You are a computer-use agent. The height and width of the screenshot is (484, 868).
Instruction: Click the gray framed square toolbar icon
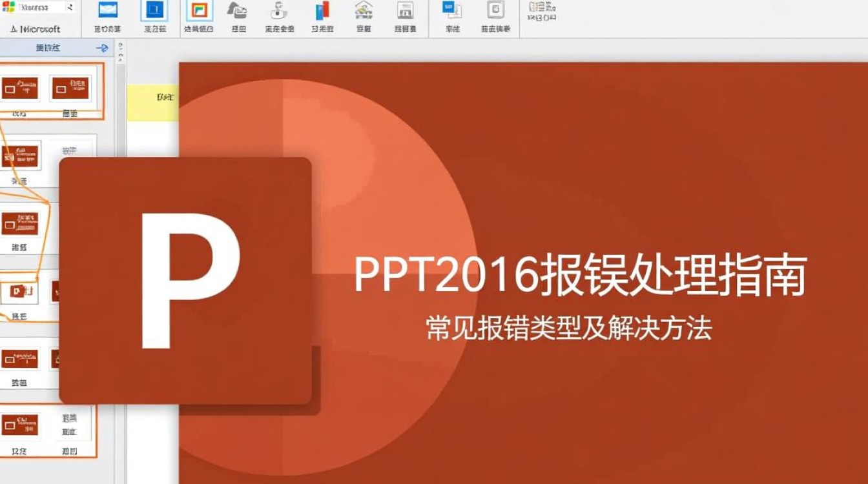tap(495, 10)
